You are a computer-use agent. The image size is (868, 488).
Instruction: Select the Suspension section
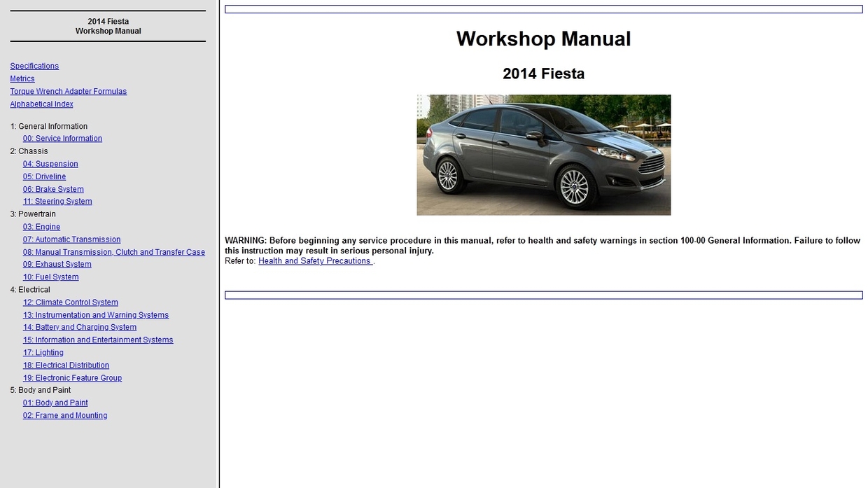click(x=50, y=163)
